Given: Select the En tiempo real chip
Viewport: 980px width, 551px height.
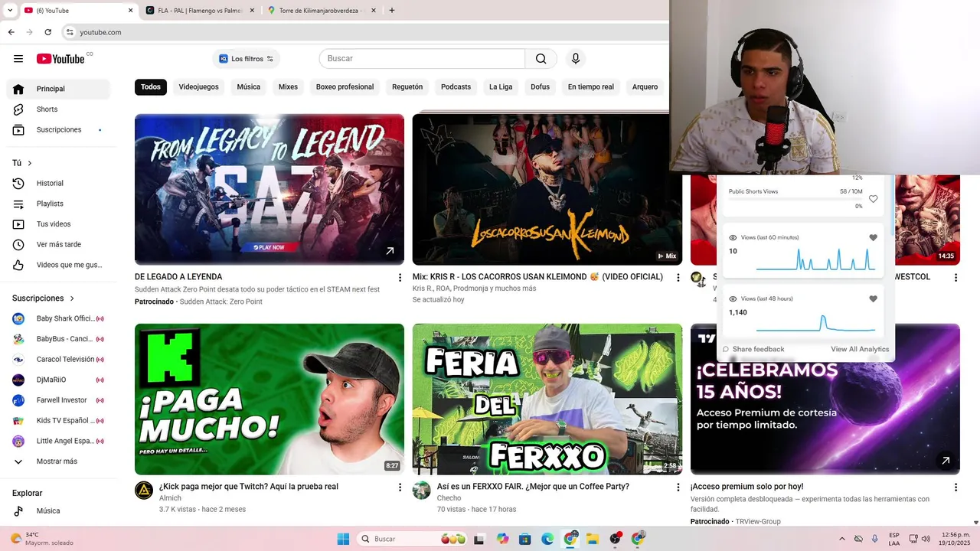Looking at the screenshot, I should (591, 87).
